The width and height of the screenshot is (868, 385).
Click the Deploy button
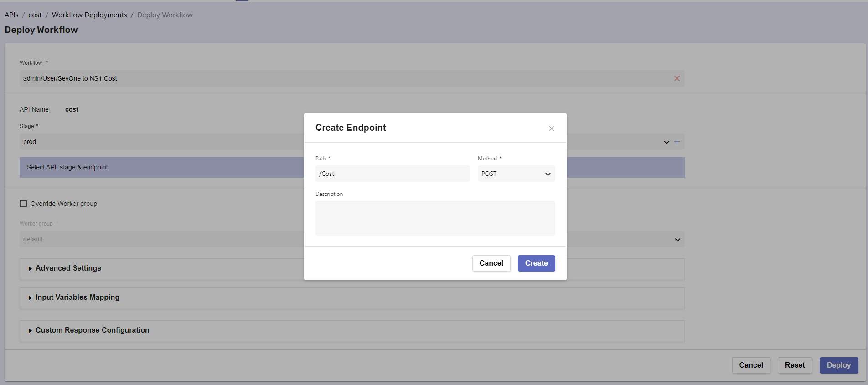(839, 365)
